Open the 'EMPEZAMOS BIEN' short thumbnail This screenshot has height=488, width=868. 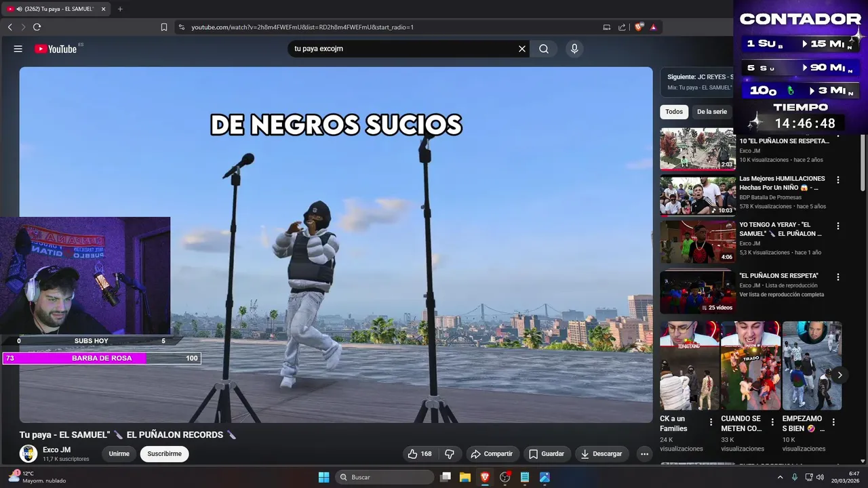click(812, 365)
